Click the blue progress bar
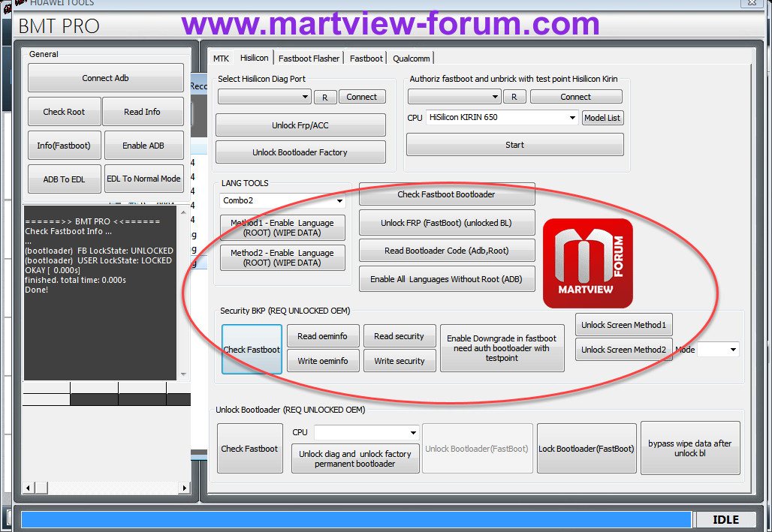The height and width of the screenshot is (532, 772). pyautogui.click(x=357, y=520)
